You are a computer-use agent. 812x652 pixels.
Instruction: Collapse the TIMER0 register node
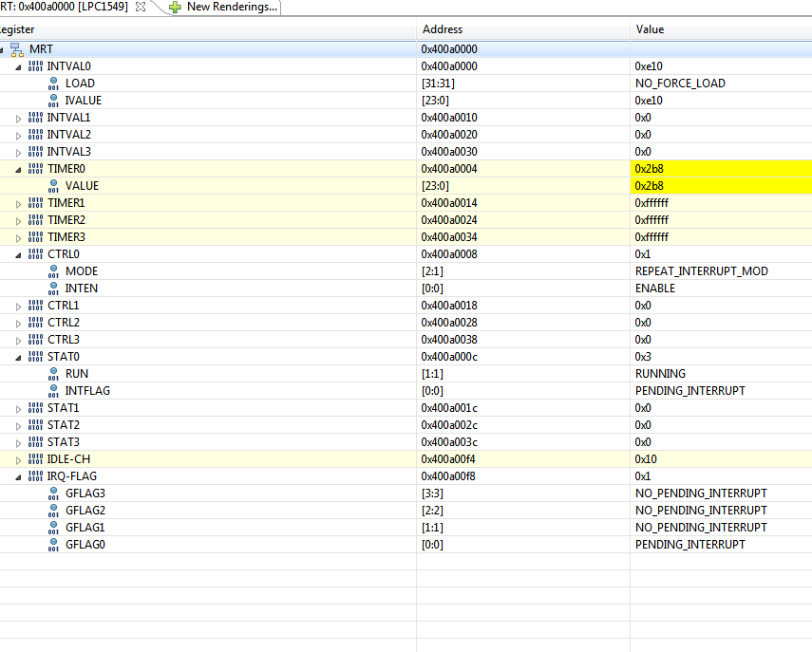coord(19,169)
